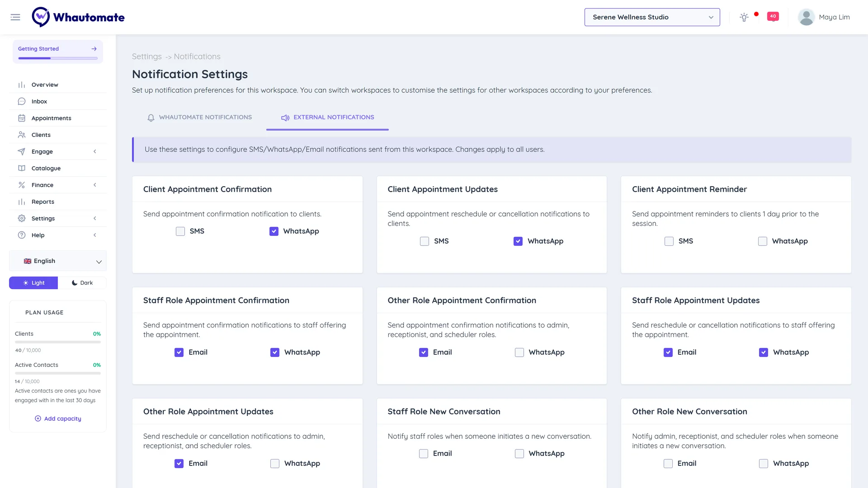
Task: Enable WhatsApp for Client Appointment Reminder
Action: (763, 241)
